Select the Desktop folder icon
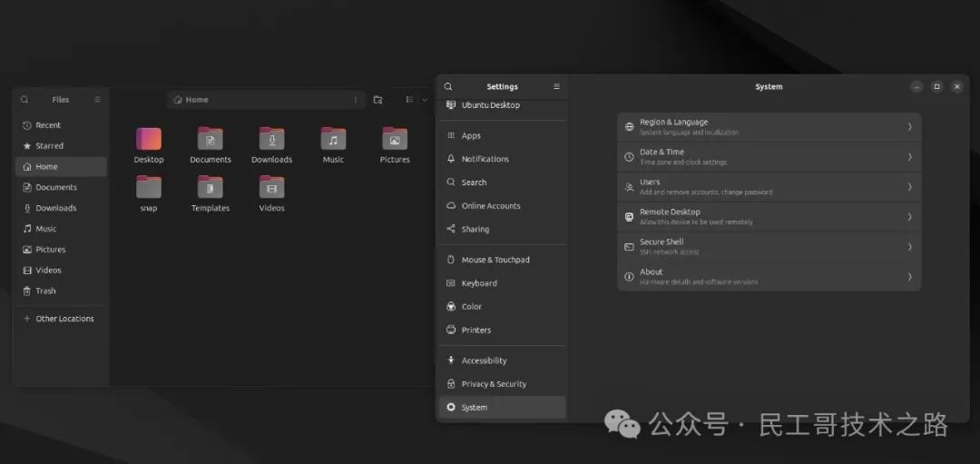This screenshot has height=464, width=980. 149,139
